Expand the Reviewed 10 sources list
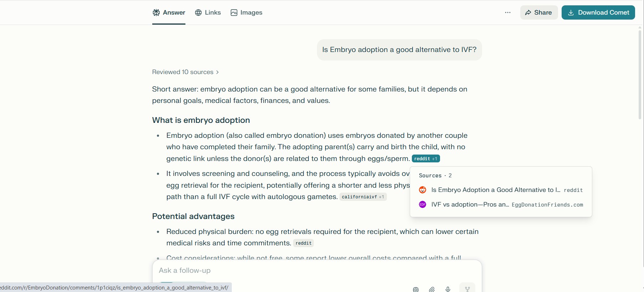Screen dimensions: 644x292 pyautogui.click(x=185, y=72)
